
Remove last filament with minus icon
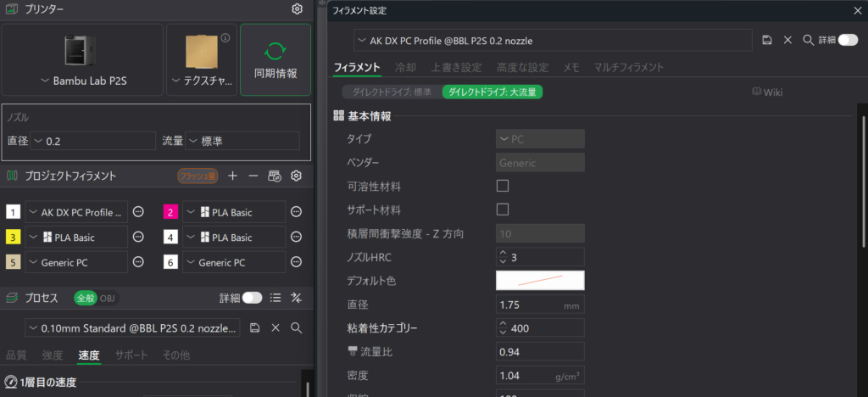point(253,176)
